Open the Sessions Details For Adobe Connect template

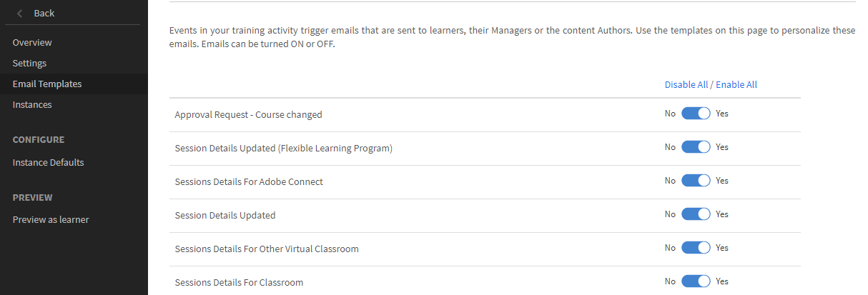(249, 182)
